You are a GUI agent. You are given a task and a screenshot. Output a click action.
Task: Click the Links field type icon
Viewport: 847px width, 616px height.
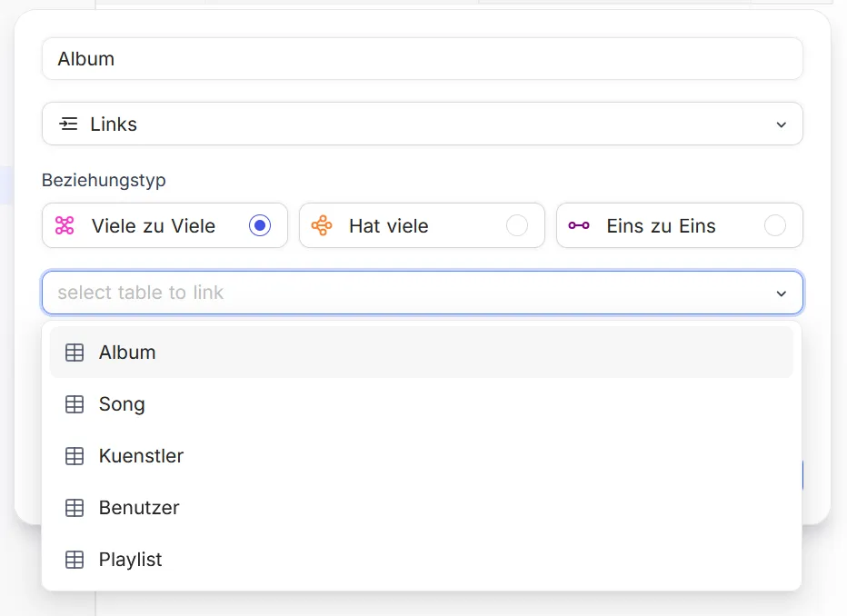pyautogui.click(x=69, y=124)
